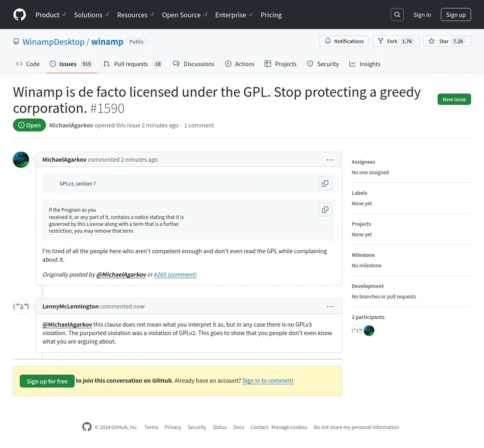
Task: Click the issue number #1590 text
Action: point(107,108)
